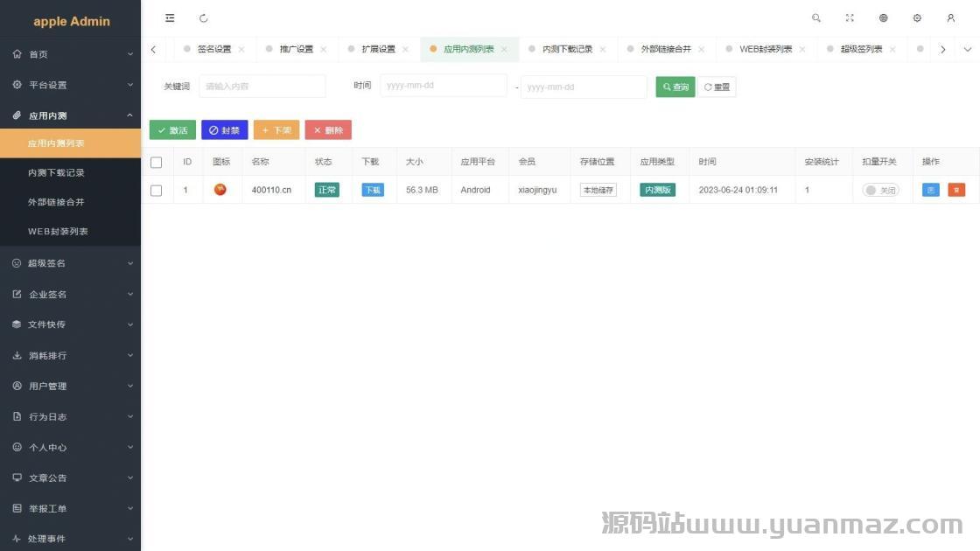Open WEB封装列表 in the sidebar
The height and width of the screenshot is (551, 980).
tap(70, 231)
